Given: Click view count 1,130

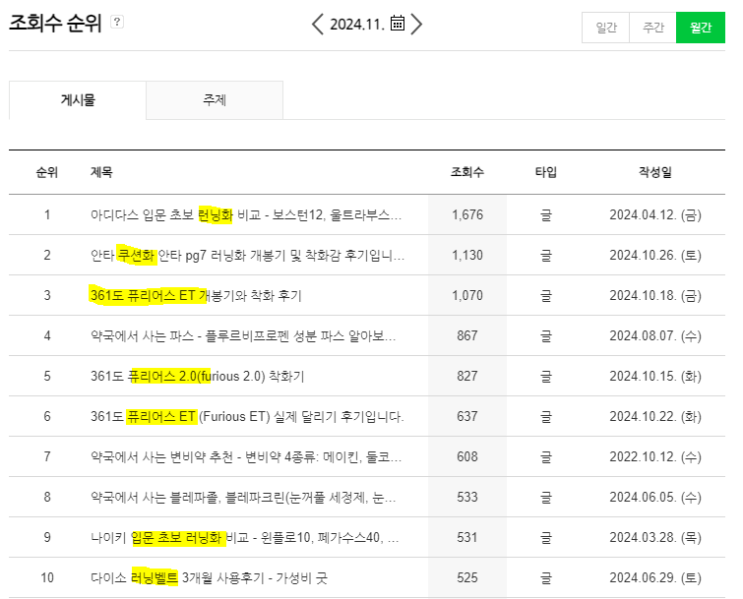Looking at the screenshot, I should click(468, 255).
